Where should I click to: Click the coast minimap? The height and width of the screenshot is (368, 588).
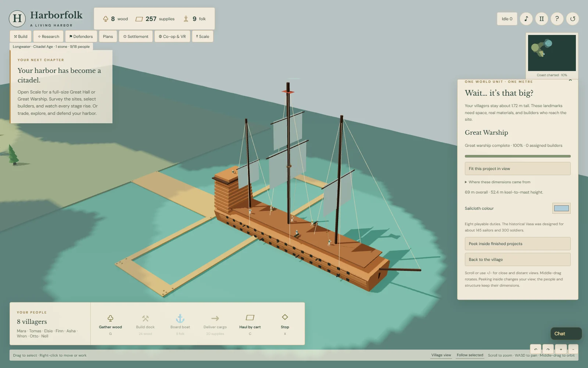click(552, 53)
